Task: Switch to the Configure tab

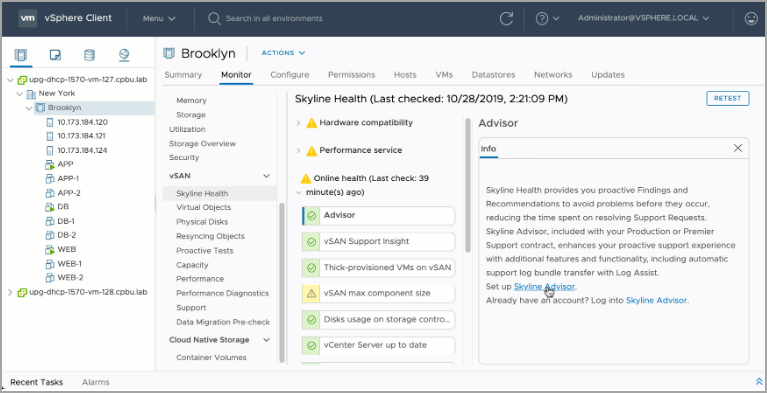Action: click(x=290, y=75)
